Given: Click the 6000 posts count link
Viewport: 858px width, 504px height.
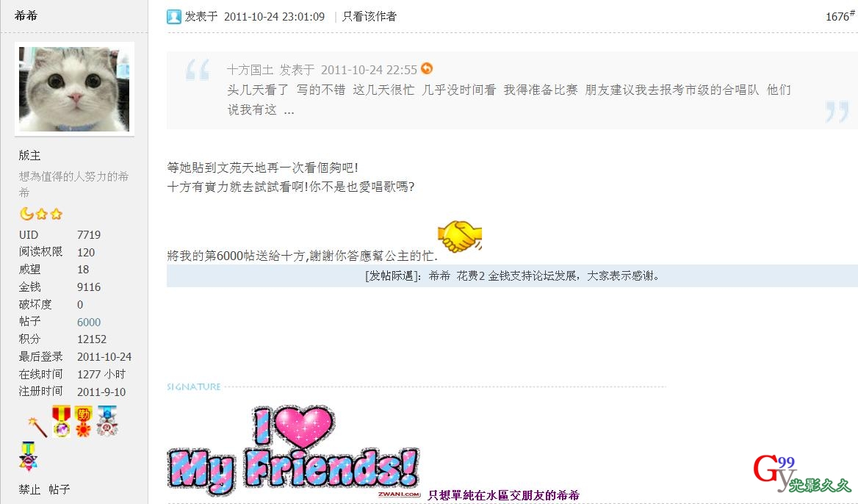Looking at the screenshot, I should point(89,322).
